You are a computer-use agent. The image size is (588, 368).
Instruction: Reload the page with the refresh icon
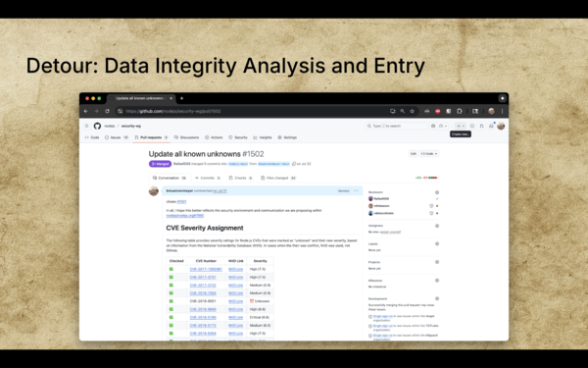107,111
